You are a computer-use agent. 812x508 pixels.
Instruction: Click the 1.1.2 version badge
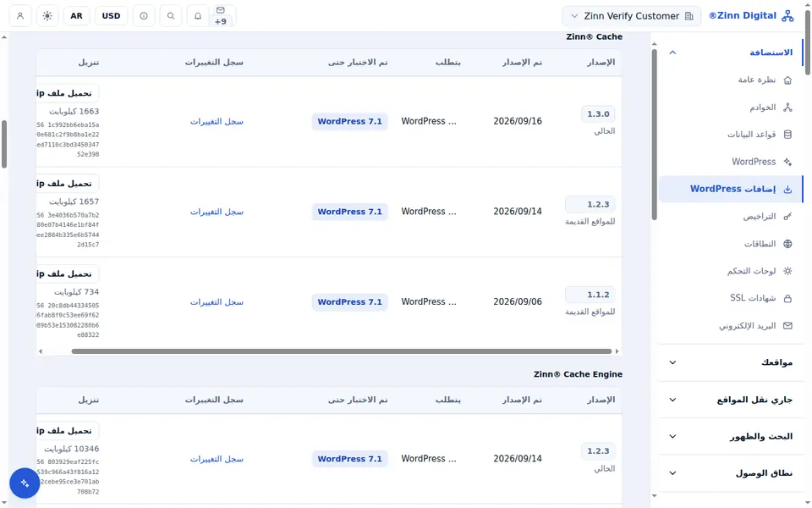[x=590, y=295]
